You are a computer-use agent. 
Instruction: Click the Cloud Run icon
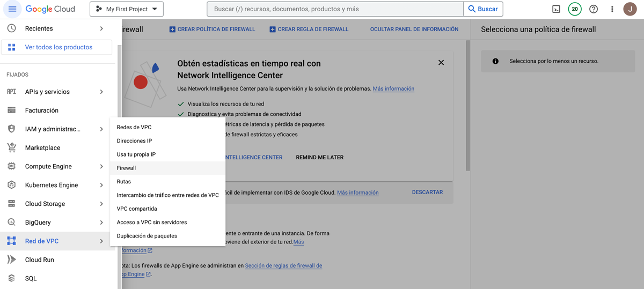[11, 260]
